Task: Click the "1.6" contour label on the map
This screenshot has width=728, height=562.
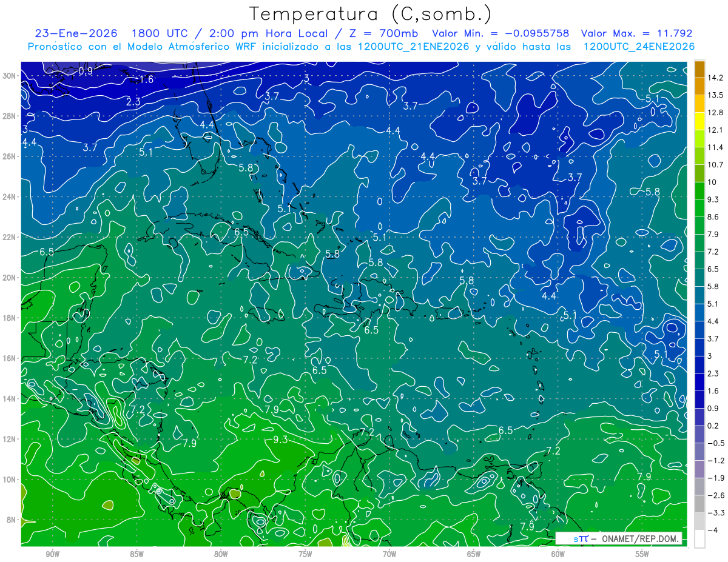Action: click(x=146, y=79)
